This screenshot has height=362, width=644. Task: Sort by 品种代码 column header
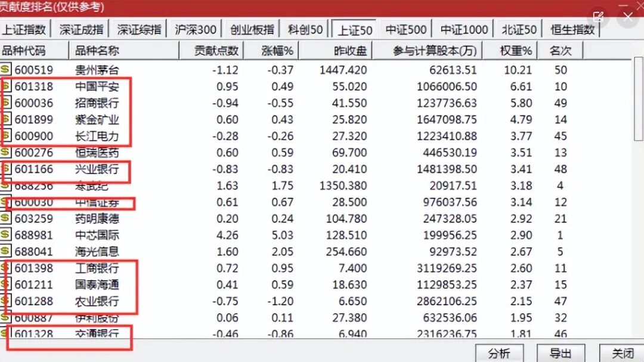(34, 51)
